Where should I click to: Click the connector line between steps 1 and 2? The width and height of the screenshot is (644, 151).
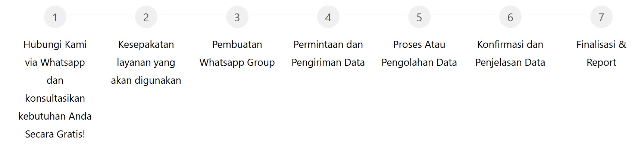point(101,15)
